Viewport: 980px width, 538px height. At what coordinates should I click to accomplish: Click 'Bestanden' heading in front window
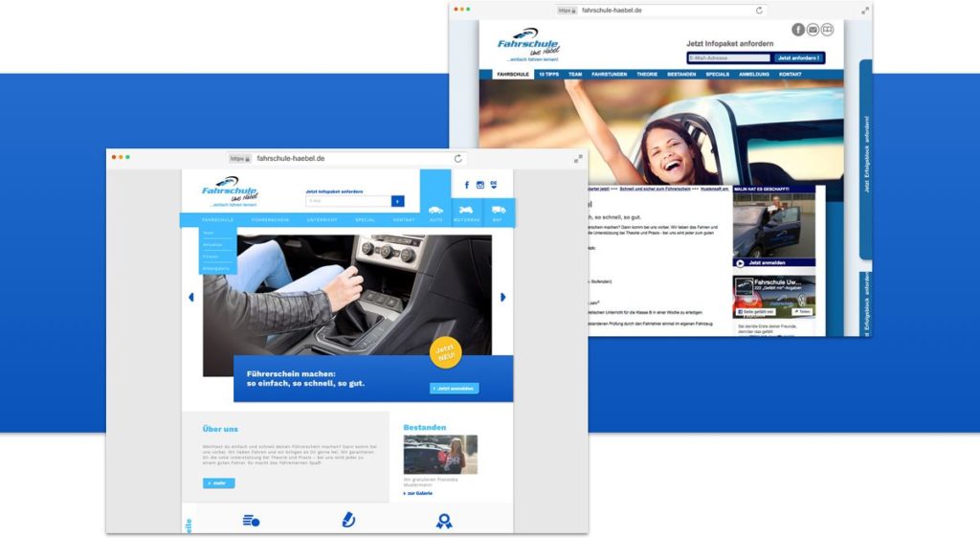(x=424, y=427)
